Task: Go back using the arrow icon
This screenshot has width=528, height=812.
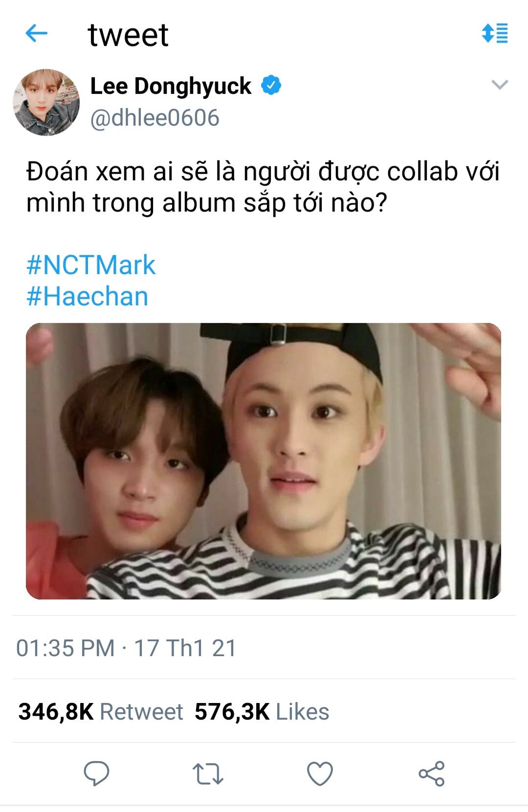Action: 36,34
